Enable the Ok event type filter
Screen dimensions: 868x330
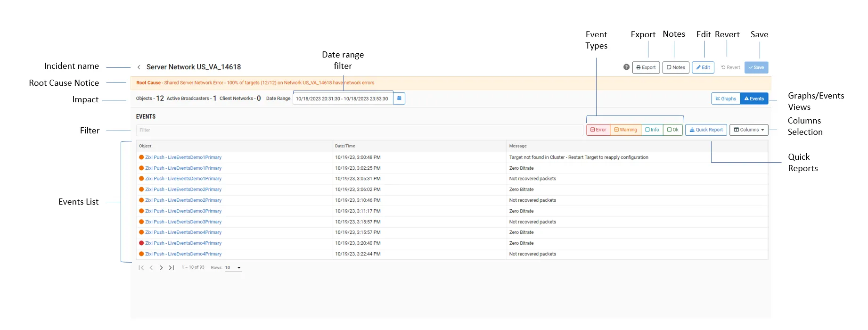673,130
